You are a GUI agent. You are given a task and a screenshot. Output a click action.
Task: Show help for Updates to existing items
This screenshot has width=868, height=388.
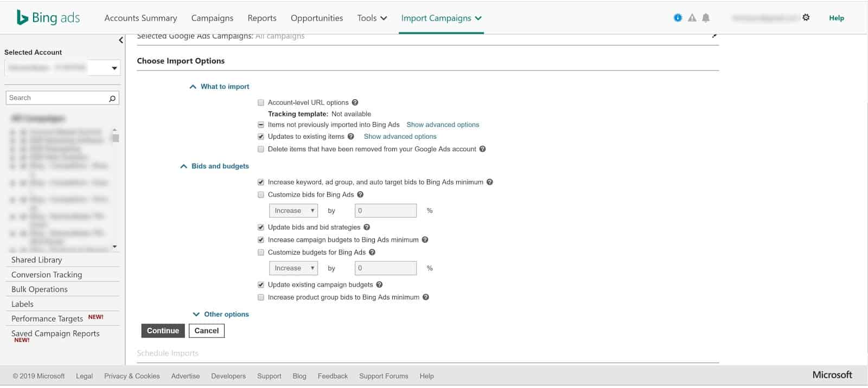(x=351, y=137)
